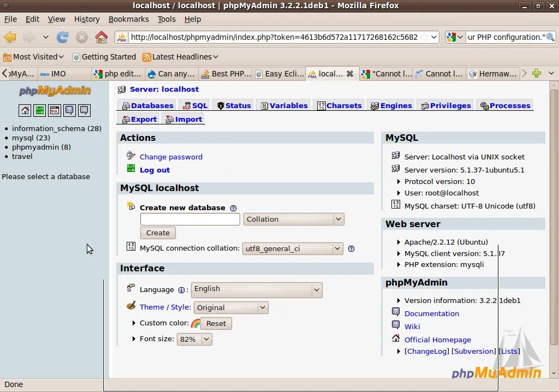Open the Status tab
Image resolution: width=559 pixels, height=392 pixels.
pos(234,105)
